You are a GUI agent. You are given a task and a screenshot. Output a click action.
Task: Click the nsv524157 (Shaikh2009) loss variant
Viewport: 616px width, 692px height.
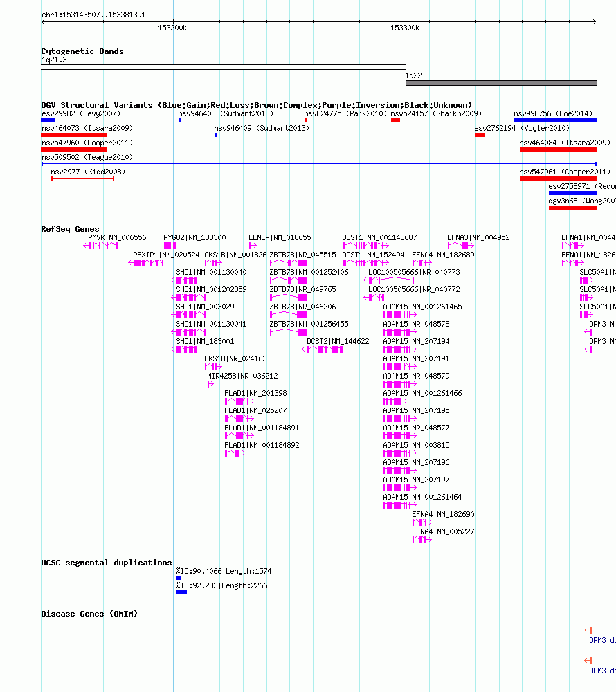point(395,120)
